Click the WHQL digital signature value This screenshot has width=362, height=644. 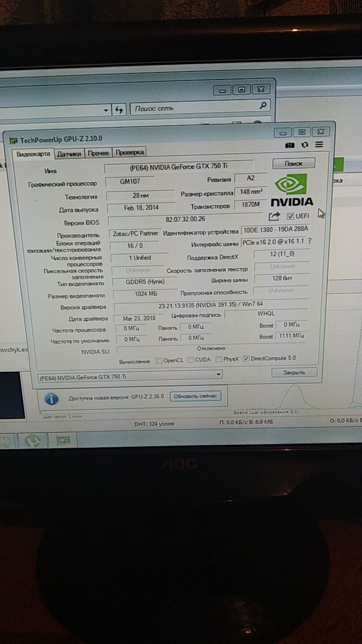tap(265, 313)
